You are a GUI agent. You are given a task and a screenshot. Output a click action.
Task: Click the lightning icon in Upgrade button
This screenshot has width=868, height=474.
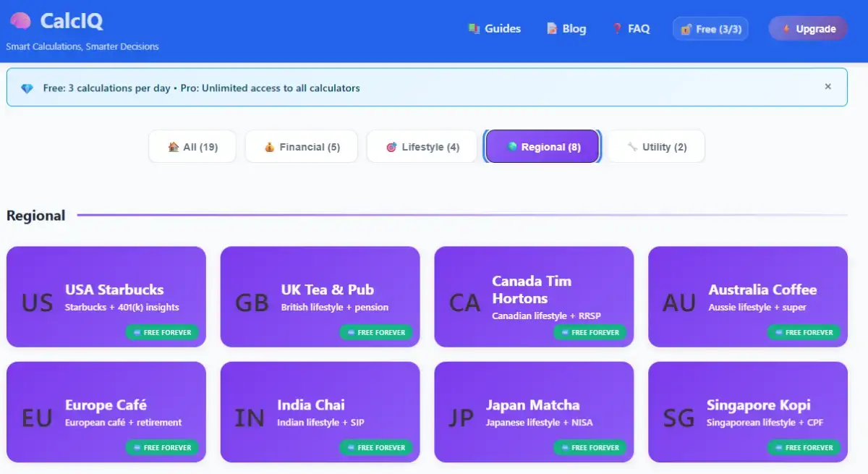point(786,29)
